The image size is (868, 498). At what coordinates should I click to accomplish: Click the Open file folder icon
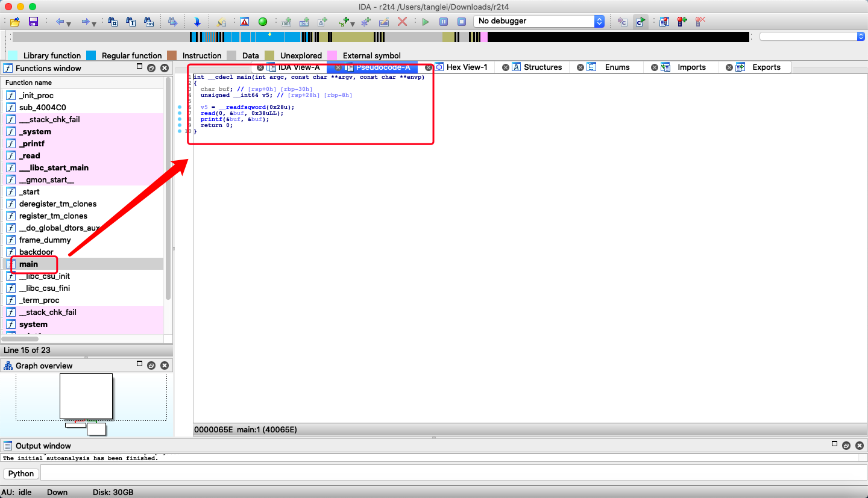(15, 22)
